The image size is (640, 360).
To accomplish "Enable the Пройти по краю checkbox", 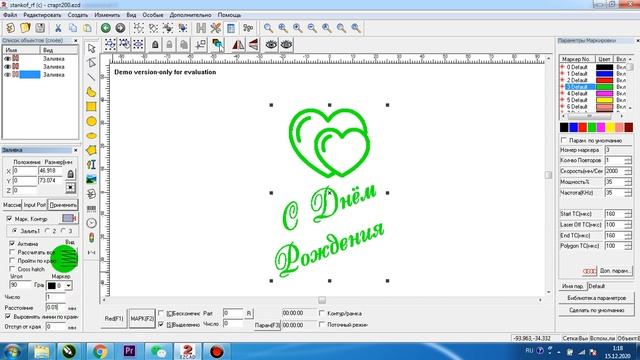I will pos(12,260).
